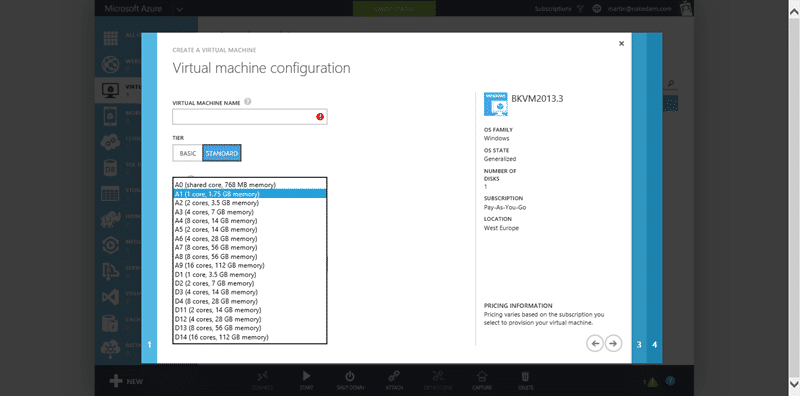Image resolution: width=800 pixels, height=396 pixels.
Task: Jump to wizard step 3
Action: (x=639, y=345)
